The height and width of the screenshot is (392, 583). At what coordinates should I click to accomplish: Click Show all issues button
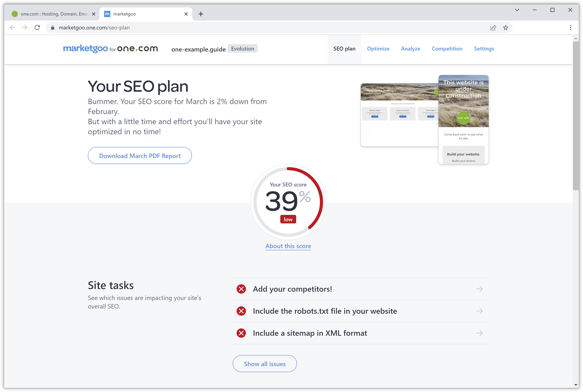(265, 364)
